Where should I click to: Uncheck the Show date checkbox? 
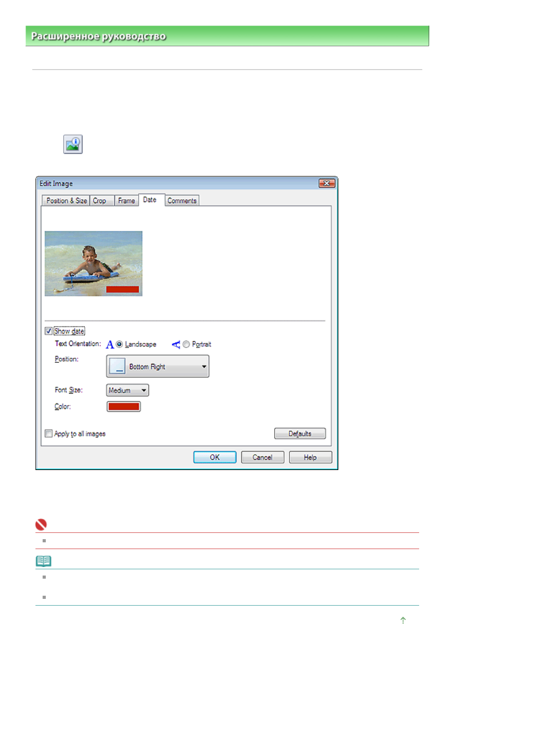coord(49,331)
